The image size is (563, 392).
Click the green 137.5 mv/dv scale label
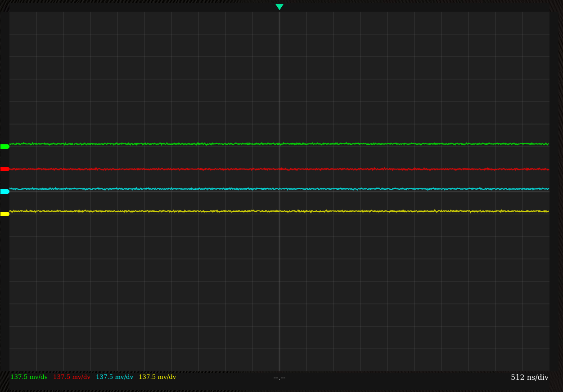pos(29,377)
